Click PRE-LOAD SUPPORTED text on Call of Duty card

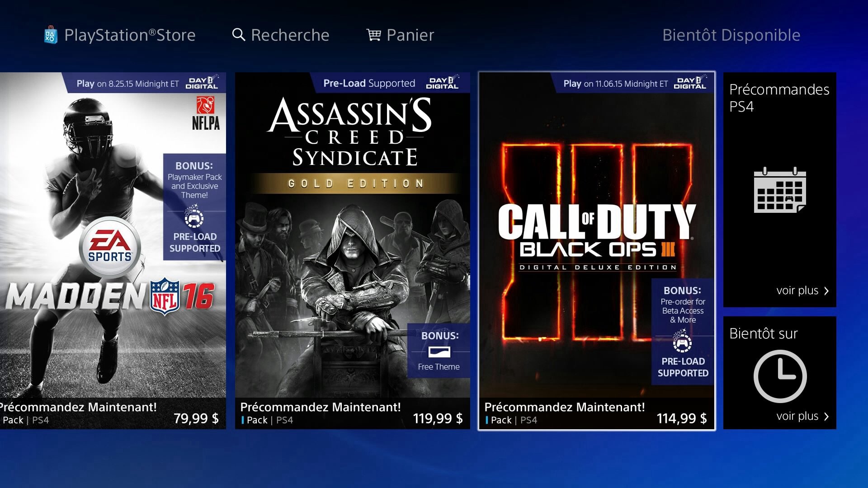coord(683,367)
